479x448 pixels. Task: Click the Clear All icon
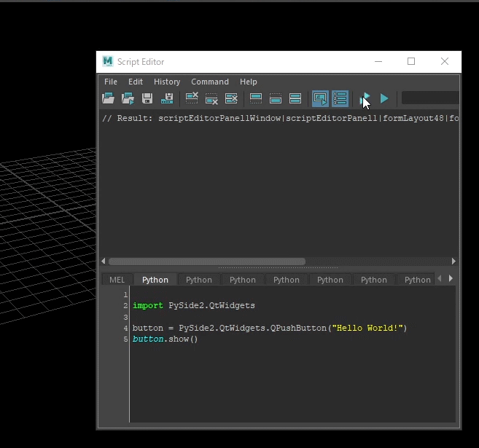point(231,98)
